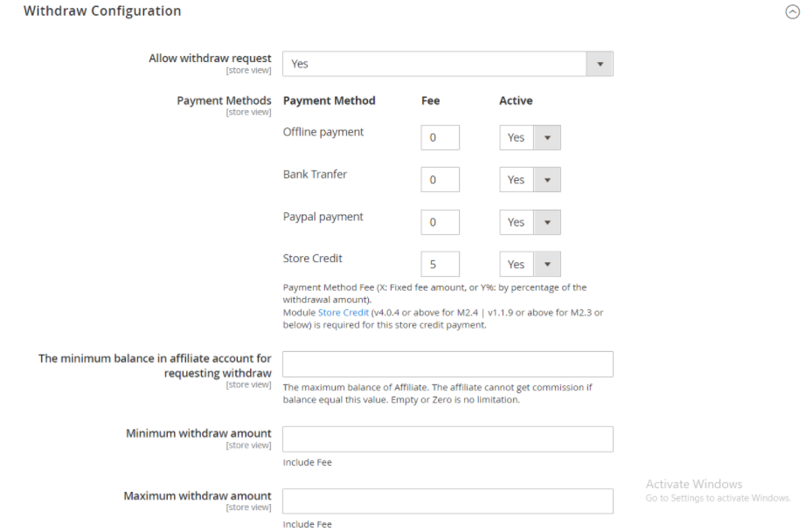
Task: Click the Offline payment fee field
Action: tap(440, 138)
